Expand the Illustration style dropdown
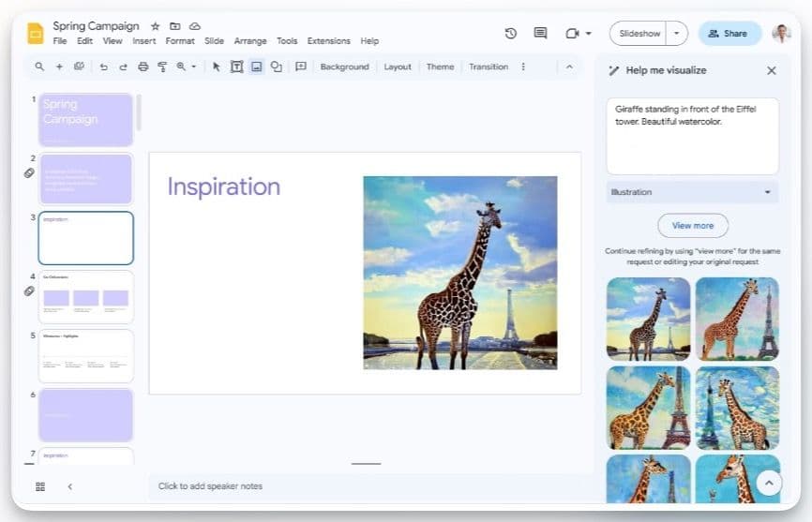Image resolution: width=812 pixels, height=522 pixels. click(x=692, y=192)
